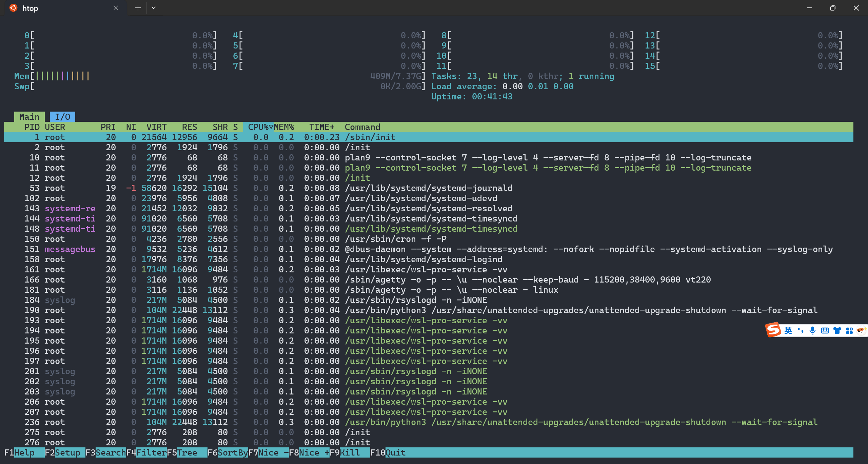Screen dimensions: 868x464
Task: Sort by the USER column header
Action: point(55,127)
